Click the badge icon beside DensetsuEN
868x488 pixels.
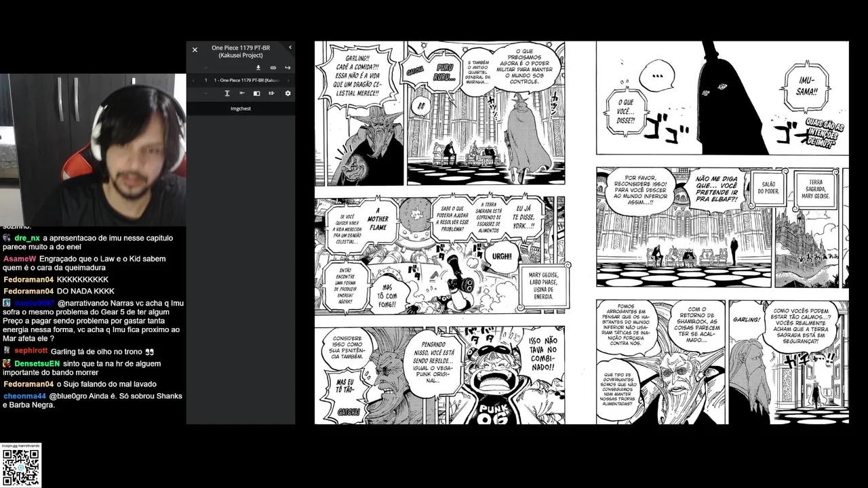pos(7,363)
